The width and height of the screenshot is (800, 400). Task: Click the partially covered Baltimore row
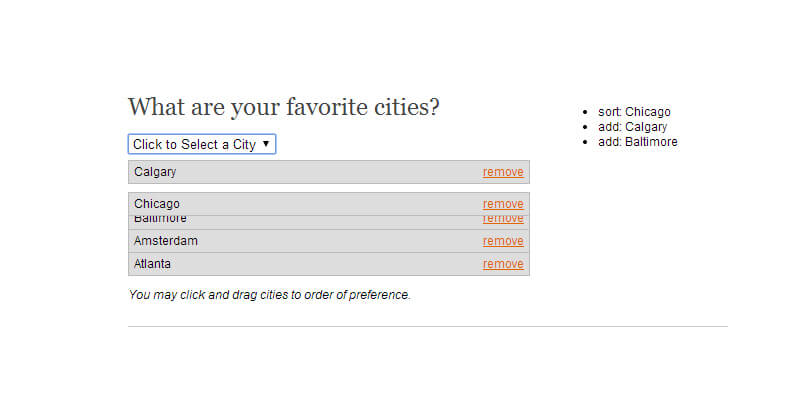[x=300, y=222]
